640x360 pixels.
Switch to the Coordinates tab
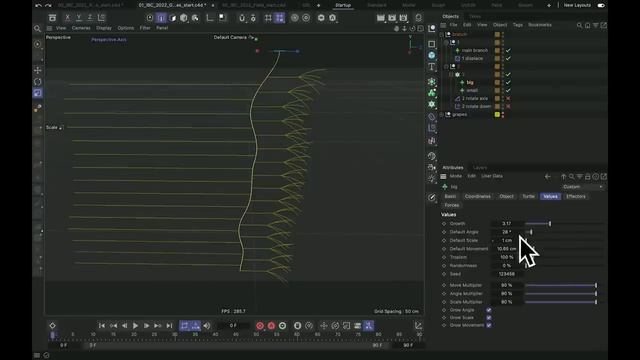478,196
